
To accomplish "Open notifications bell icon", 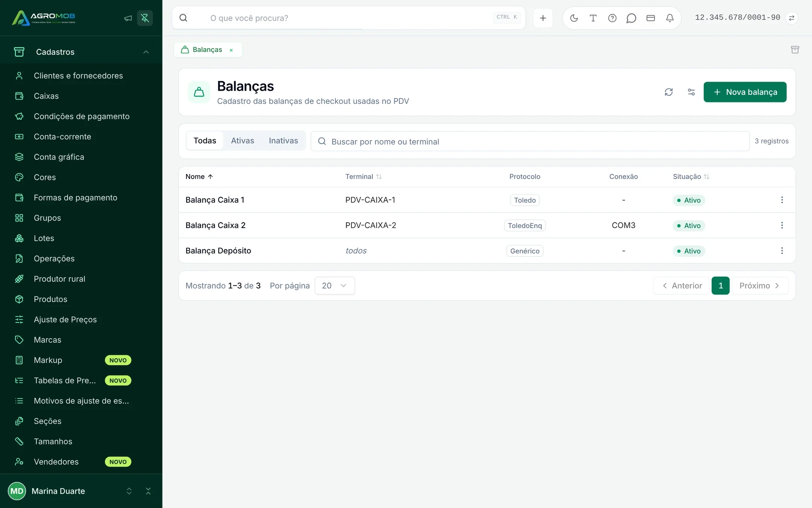I will [670, 18].
